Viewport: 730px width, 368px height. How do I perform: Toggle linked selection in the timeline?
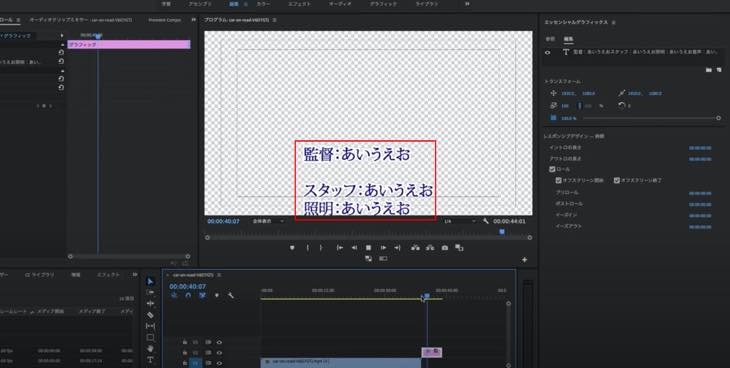pos(203,295)
